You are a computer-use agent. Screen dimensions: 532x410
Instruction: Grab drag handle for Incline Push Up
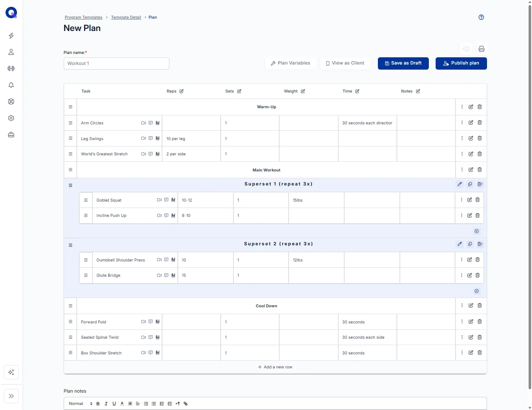(86, 216)
